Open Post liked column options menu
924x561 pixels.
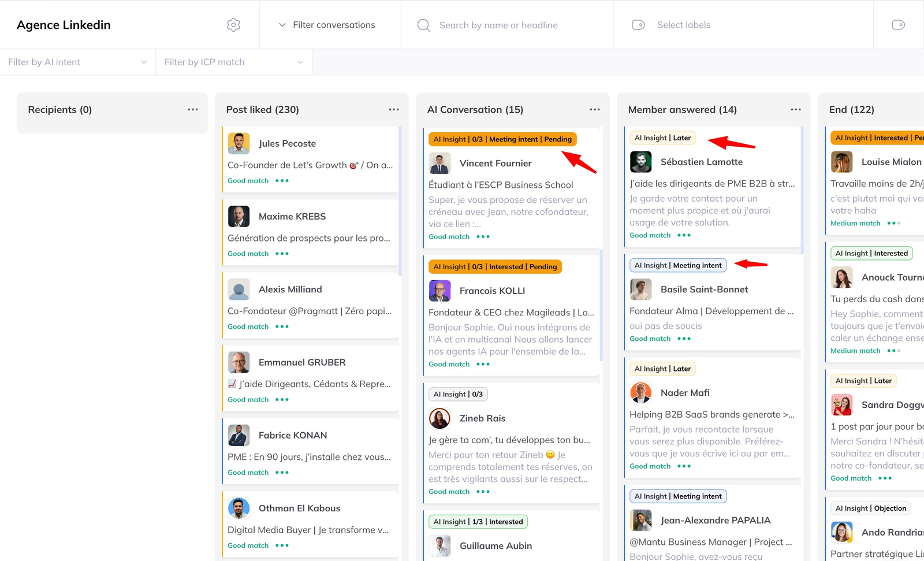pyautogui.click(x=394, y=109)
